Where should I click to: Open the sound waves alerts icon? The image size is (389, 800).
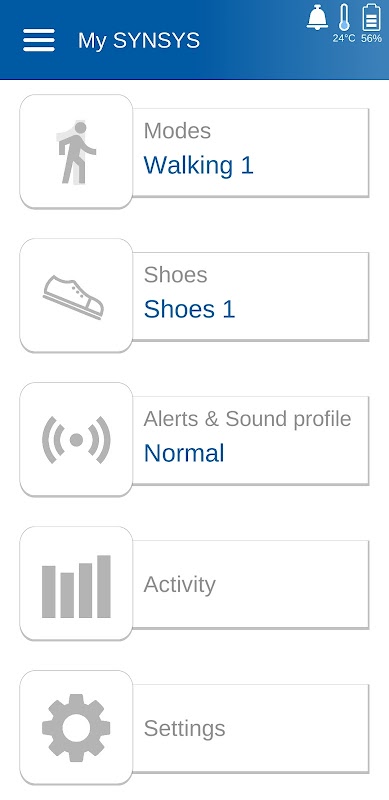[76, 439]
